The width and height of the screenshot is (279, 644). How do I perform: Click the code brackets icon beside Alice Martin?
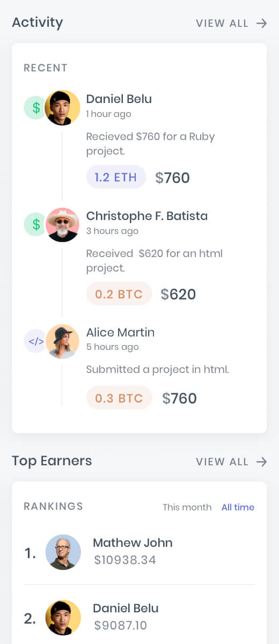click(x=36, y=341)
